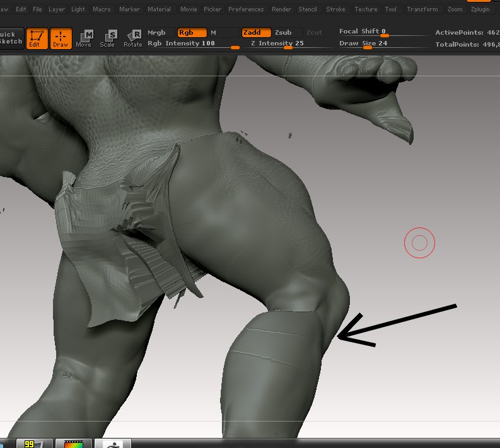Viewport: 500px width, 448px height.
Task: Toggle the Zadd sculpting mode
Action: click(x=256, y=33)
